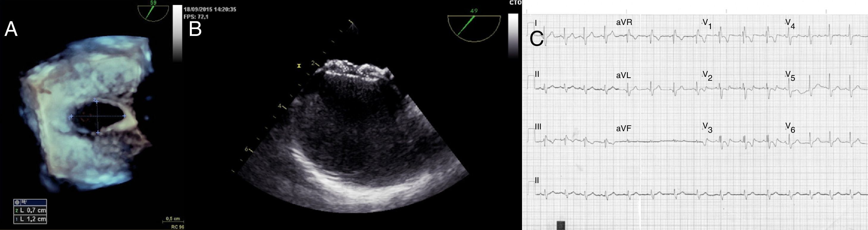This screenshot has width=868, height=230.
Task: Click the grayscale bar at the far right of panel B
Action: pos(513,35)
